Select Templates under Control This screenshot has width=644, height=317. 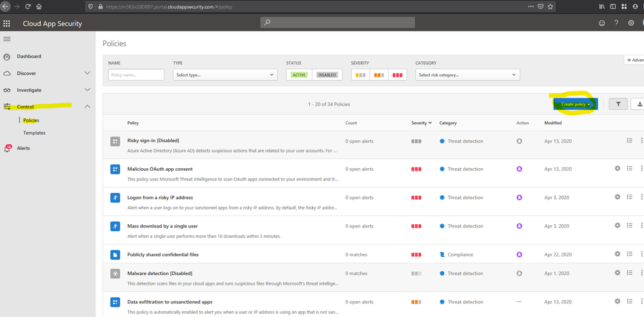(34, 133)
